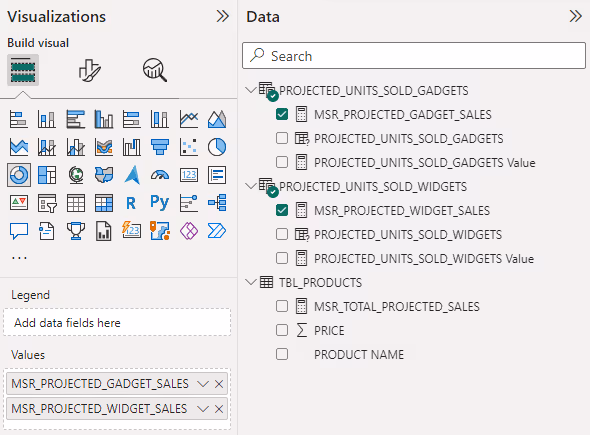Collapse the TBL_PRODUCTS table

tap(250, 282)
